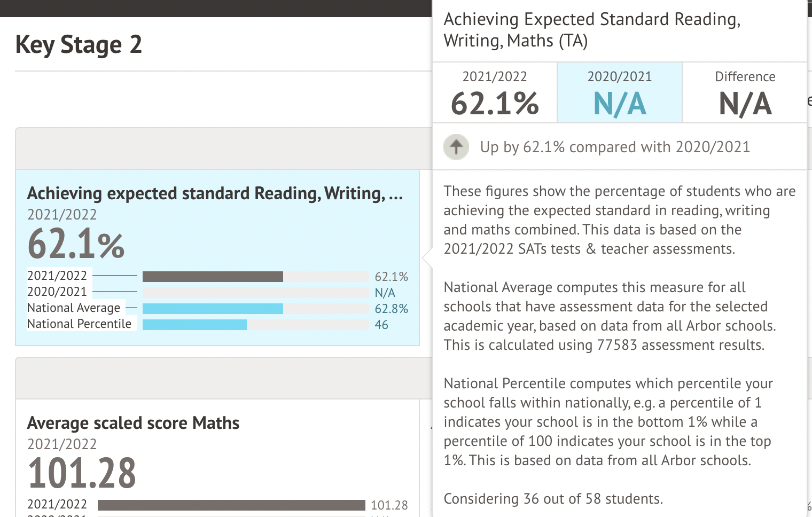812x517 pixels.
Task: Click the empty 2020/2021 bar
Action: pos(255,293)
